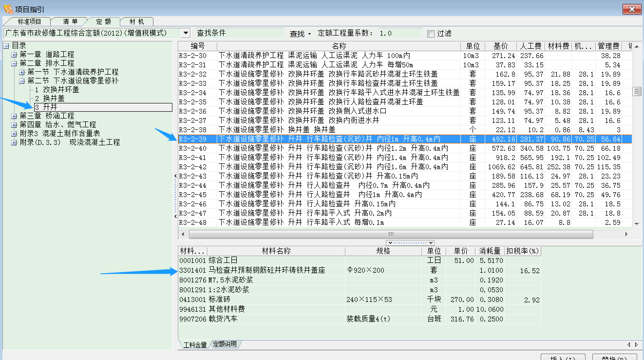Click horizontal scrollbar right arrow of quota list
This screenshot has height=360, width=644.
tap(627, 235)
